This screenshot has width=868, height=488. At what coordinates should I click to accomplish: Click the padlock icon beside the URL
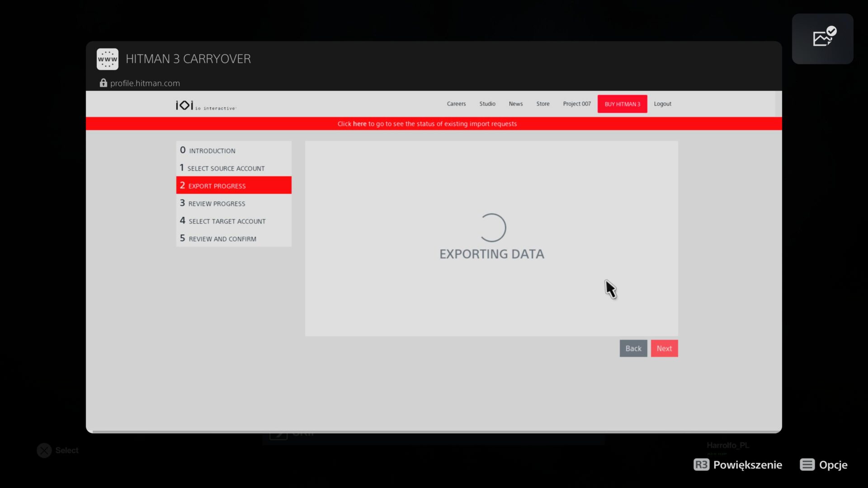[x=104, y=83]
